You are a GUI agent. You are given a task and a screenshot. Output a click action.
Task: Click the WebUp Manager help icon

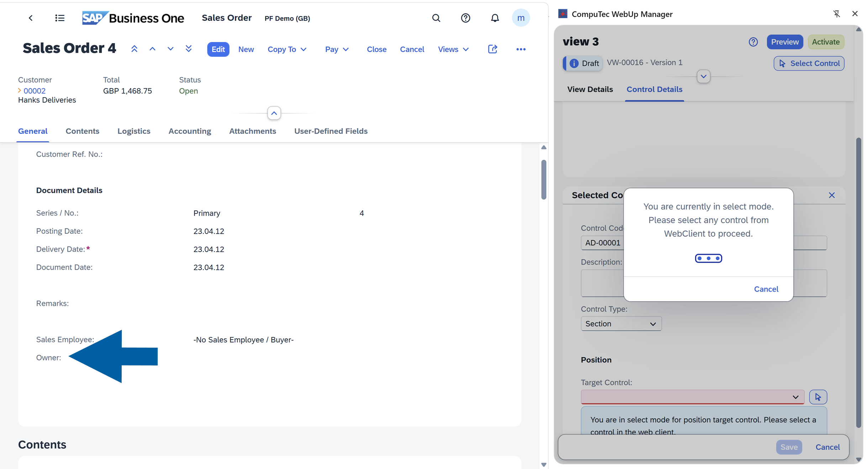tap(753, 42)
